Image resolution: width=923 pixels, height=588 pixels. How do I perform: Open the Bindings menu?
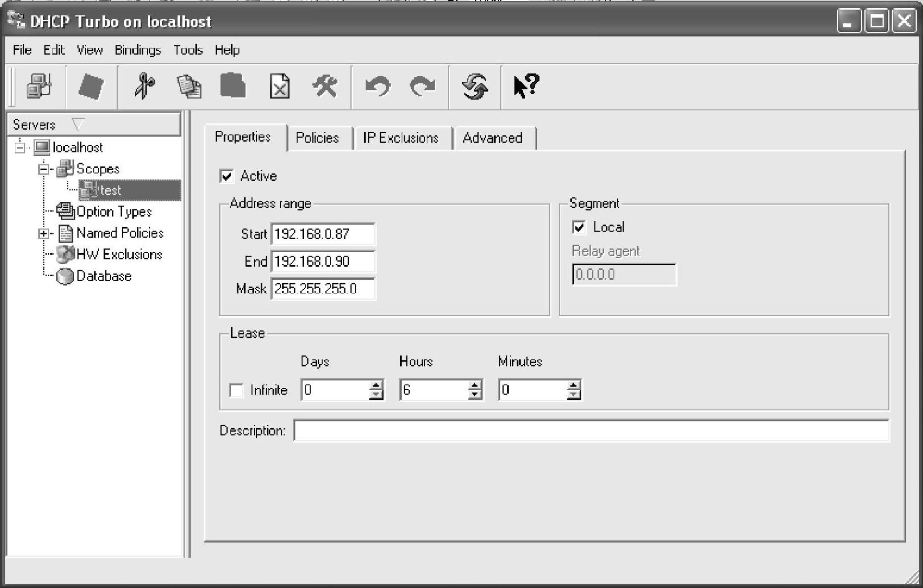tap(138, 50)
